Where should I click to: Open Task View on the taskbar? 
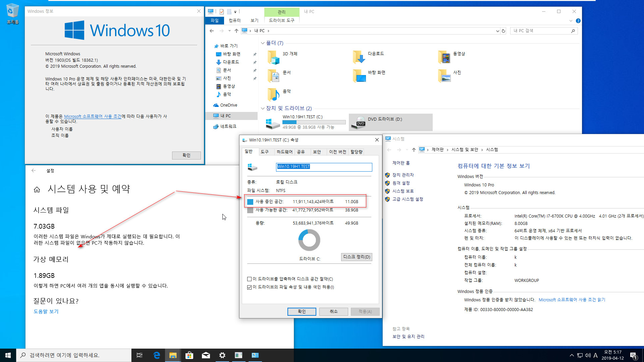(140, 355)
